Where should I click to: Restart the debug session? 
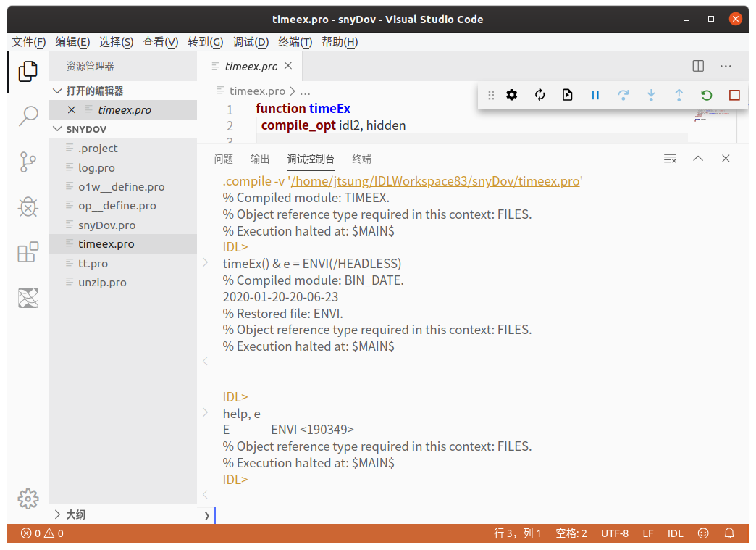coord(706,95)
